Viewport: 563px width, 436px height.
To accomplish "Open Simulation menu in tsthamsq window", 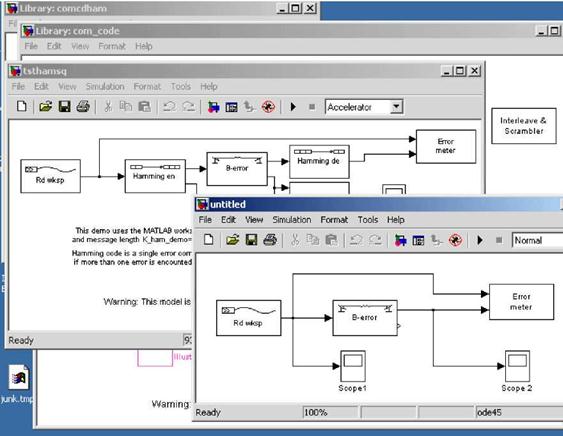I will point(105,86).
